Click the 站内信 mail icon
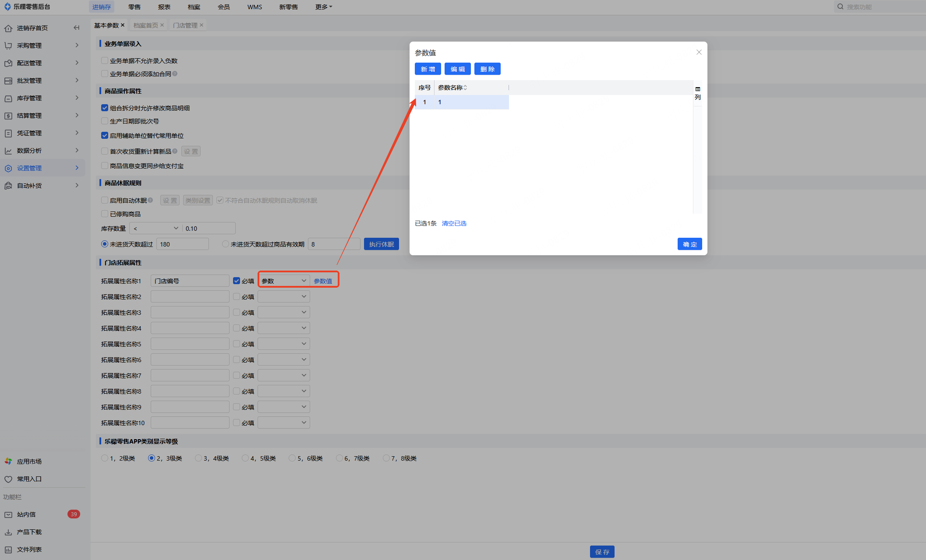 coord(8,514)
